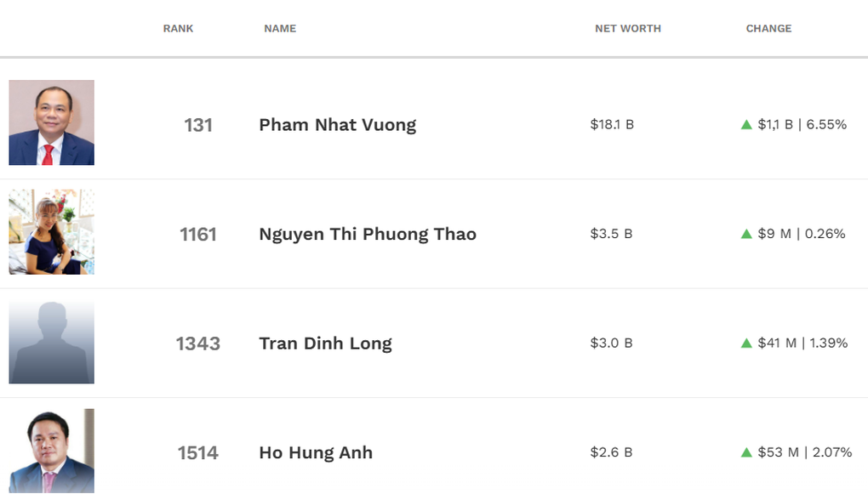
Task: Open Nguyen Thi Phuong Thao's photo
Action: [52, 232]
